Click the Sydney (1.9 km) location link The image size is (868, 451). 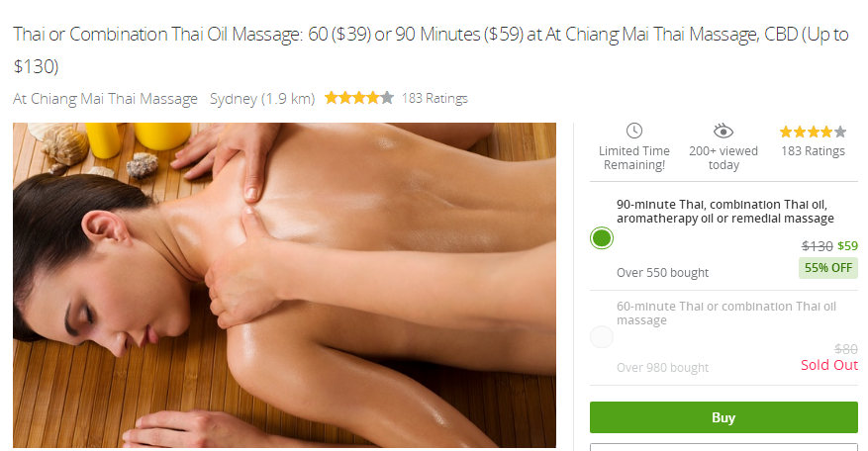[262, 99]
